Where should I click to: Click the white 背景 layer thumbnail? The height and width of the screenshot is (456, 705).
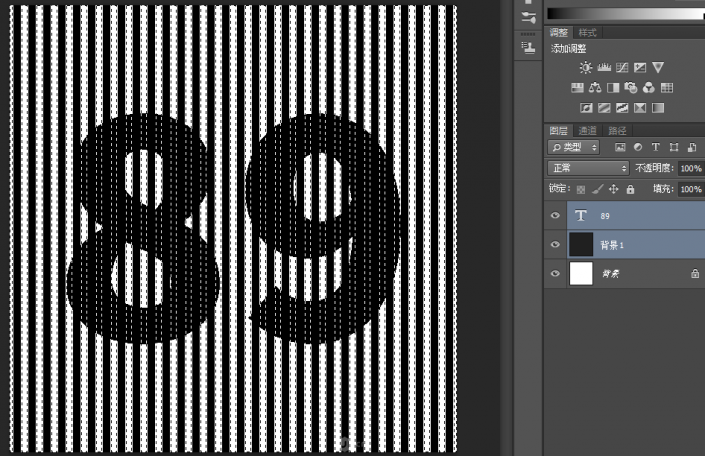click(x=581, y=273)
